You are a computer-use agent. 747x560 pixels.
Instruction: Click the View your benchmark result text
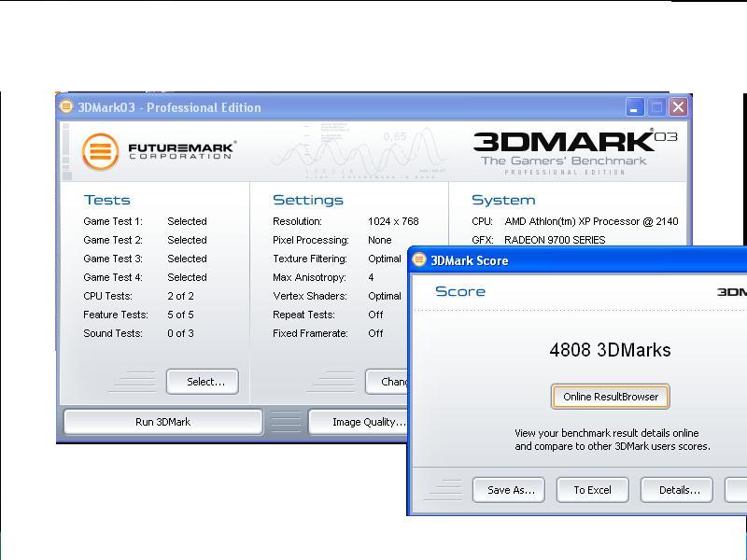tap(613, 440)
